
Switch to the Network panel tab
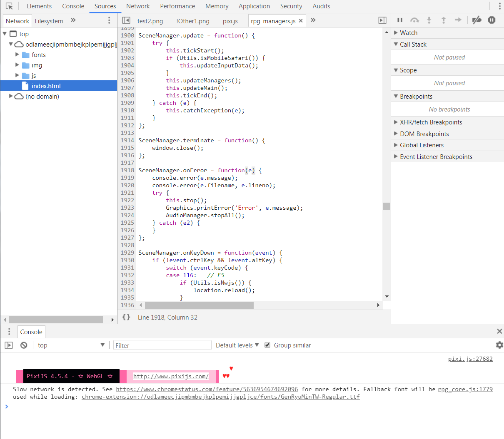[138, 6]
